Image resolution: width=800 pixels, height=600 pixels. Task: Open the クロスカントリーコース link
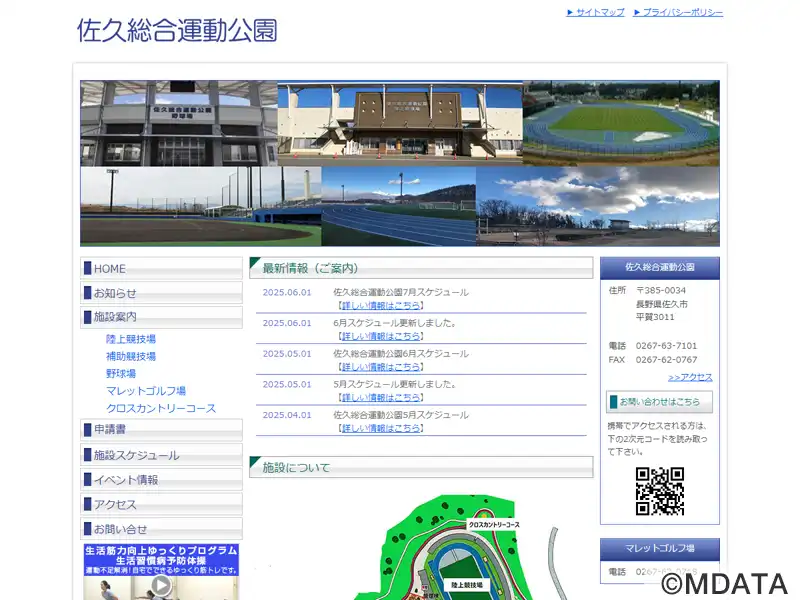coord(161,408)
